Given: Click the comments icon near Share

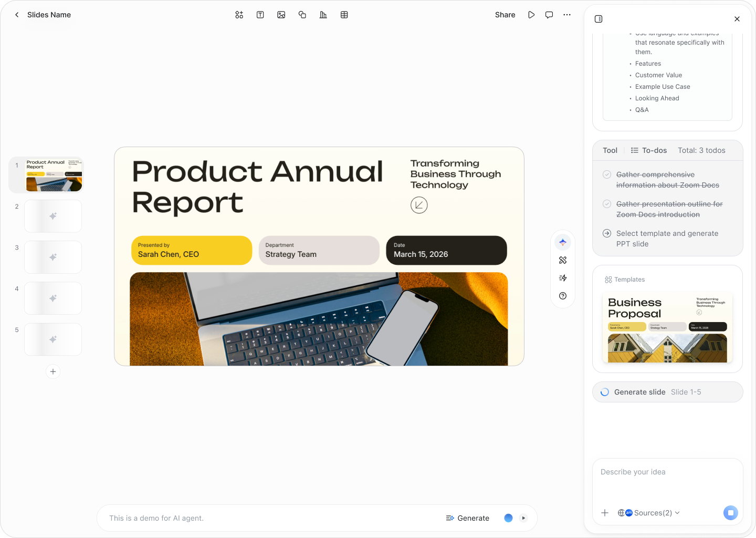Looking at the screenshot, I should click(549, 15).
